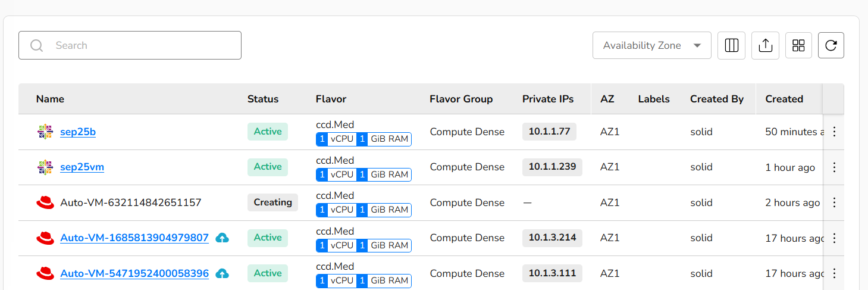Click the Created column header
Image resolution: width=868 pixels, height=290 pixels.
tap(784, 99)
